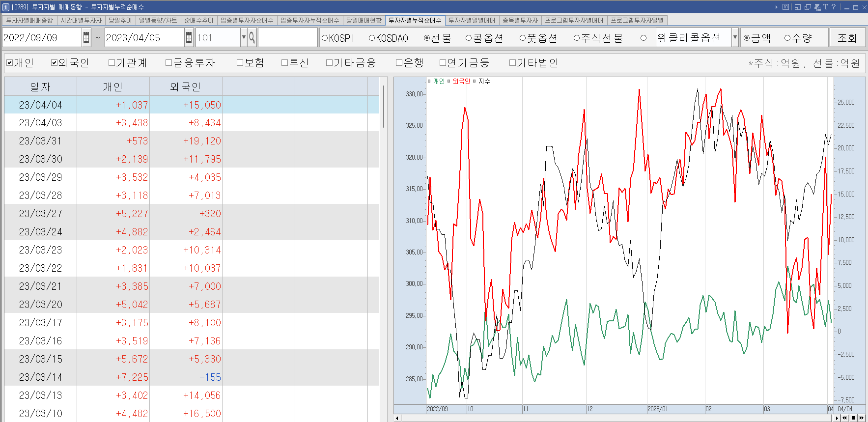Expand the 위클리콜옵션 dropdown
The image size is (868, 422).
tap(735, 38)
